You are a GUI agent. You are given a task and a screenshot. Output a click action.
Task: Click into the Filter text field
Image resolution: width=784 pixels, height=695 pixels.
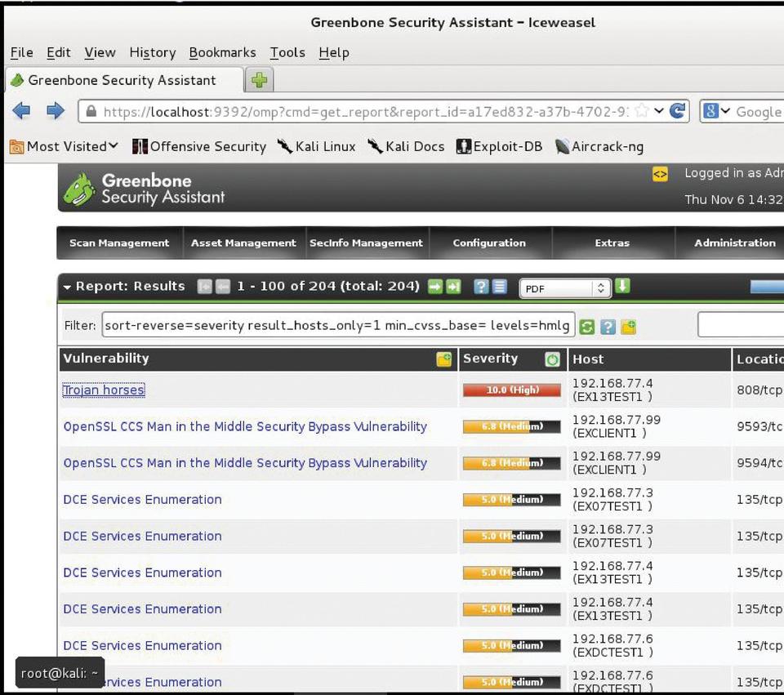click(338, 325)
